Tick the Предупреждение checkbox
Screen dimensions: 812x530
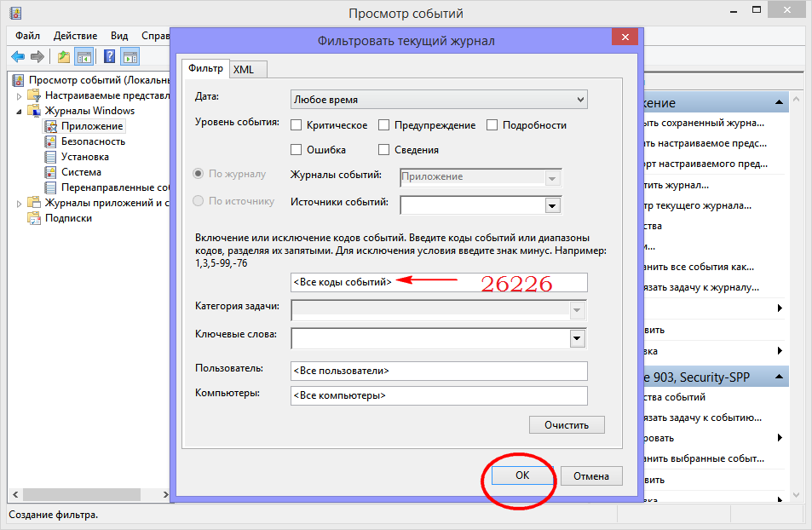click(384, 125)
